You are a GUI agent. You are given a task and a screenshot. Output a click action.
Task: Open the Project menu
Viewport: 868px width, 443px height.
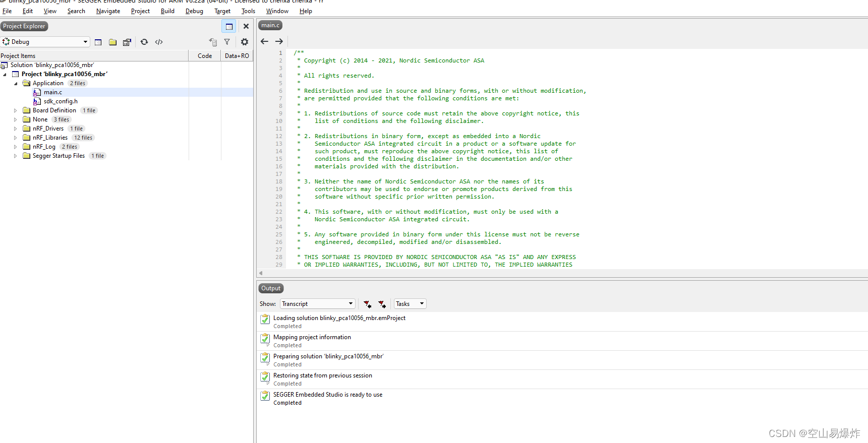[140, 11]
